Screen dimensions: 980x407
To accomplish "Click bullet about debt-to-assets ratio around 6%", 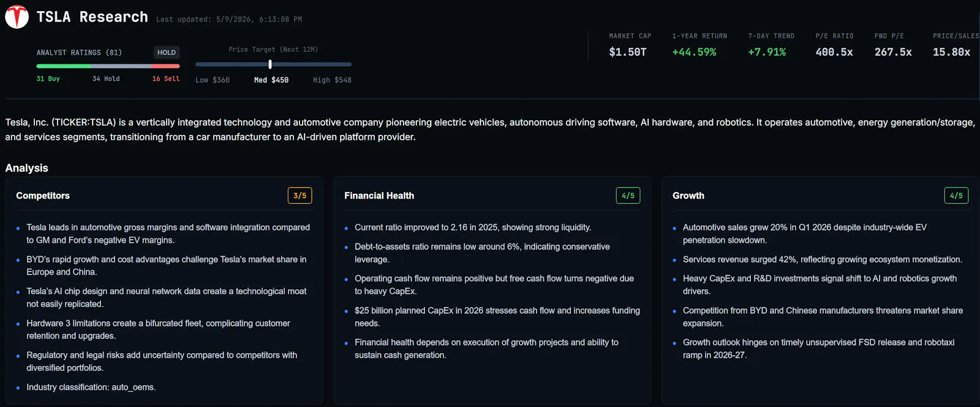I will (x=483, y=253).
